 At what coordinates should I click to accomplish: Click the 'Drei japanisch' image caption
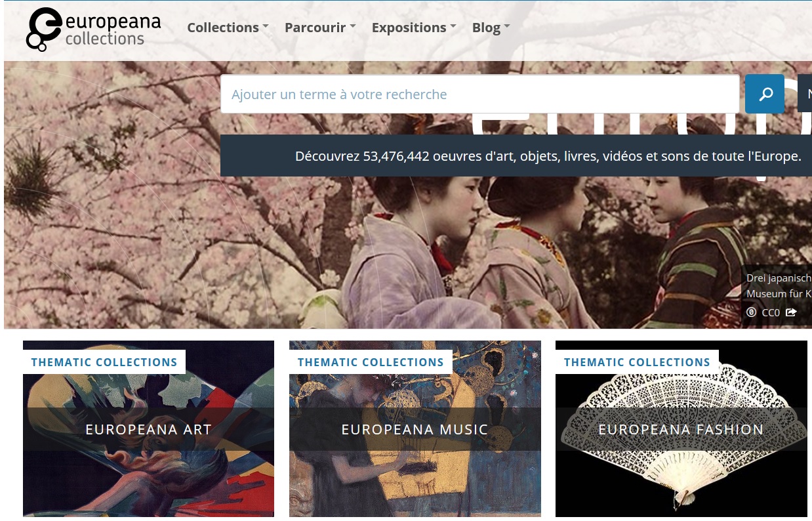pos(779,278)
